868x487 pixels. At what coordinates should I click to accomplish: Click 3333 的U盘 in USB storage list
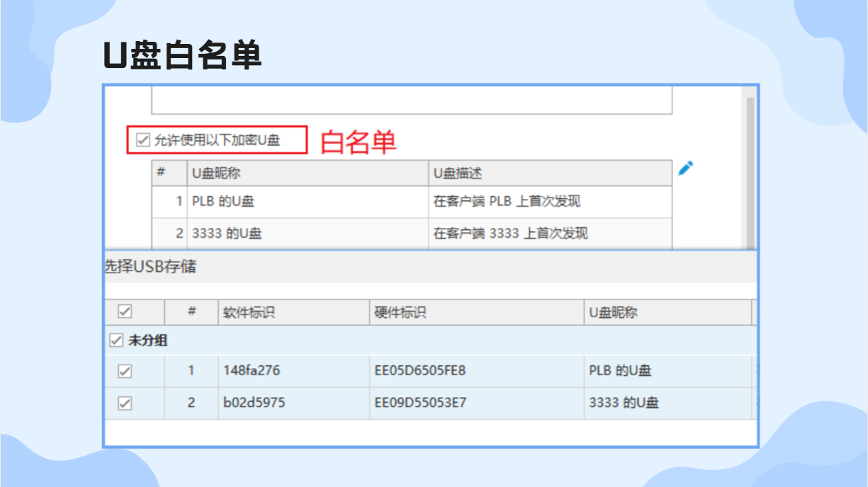[624, 403]
